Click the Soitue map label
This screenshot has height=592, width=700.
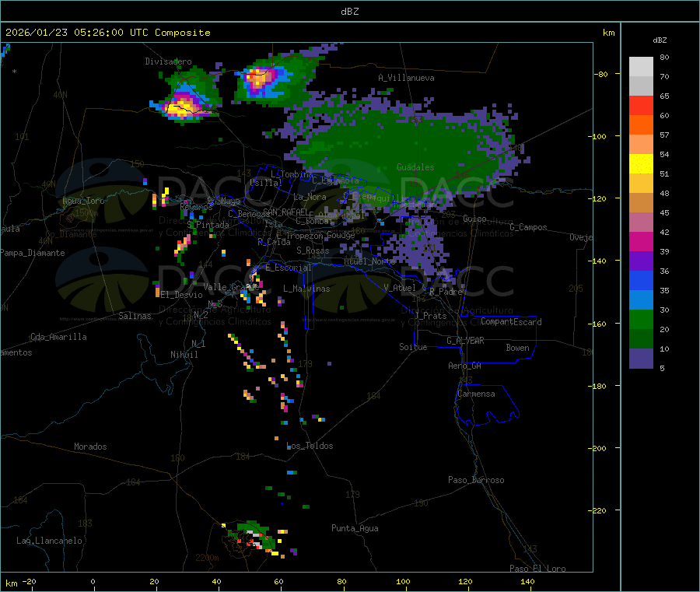413,347
